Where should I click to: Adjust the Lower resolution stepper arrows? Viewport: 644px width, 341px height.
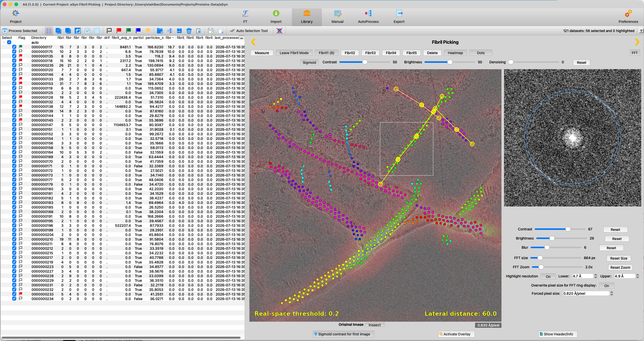point(595,276)
